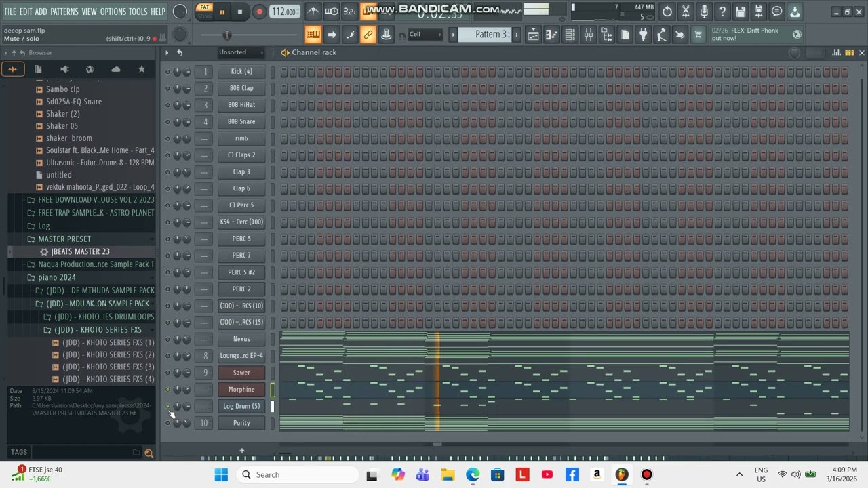
Task: Select the cloud browser tab icon
Action: (115, 69)
